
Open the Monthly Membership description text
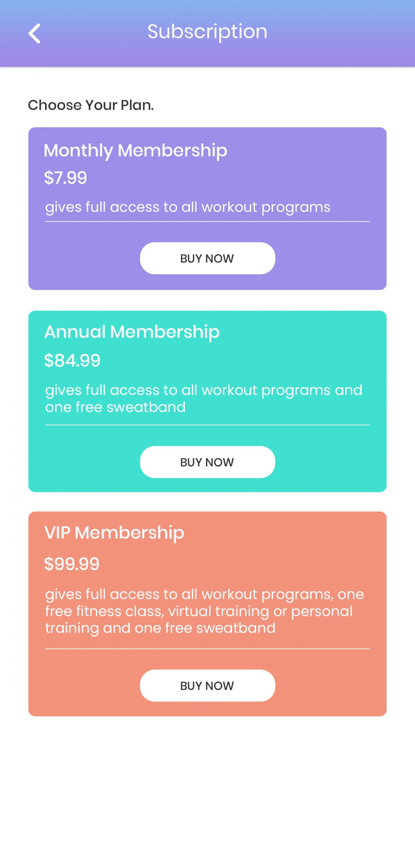(188, 207)
